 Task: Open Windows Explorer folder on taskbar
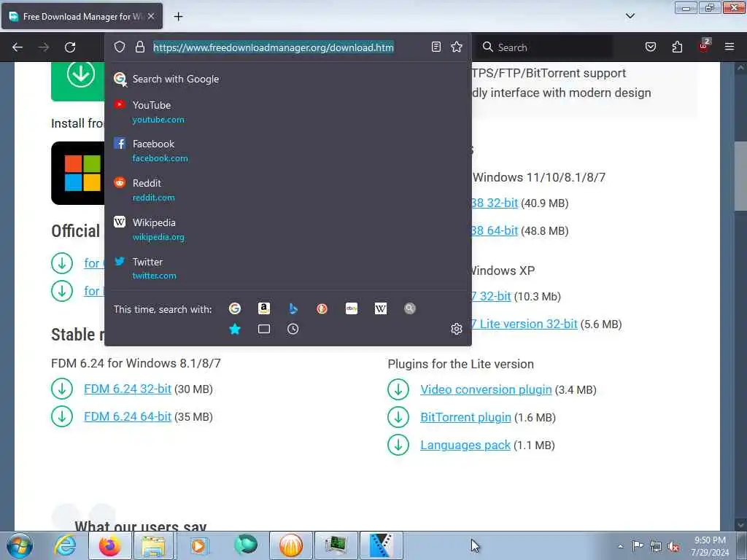coord(153,545)
